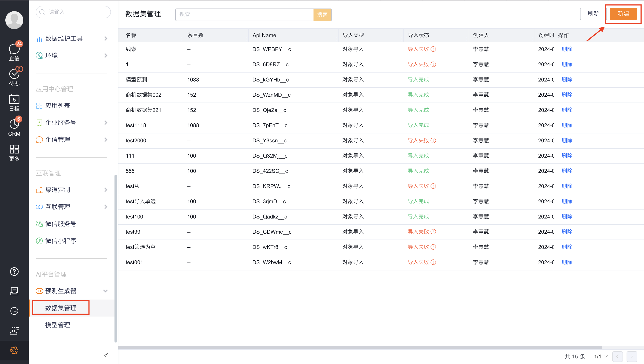
Task: Open the 待办 tasks icon
Action: pyautogui.click(x=14, y=77)
